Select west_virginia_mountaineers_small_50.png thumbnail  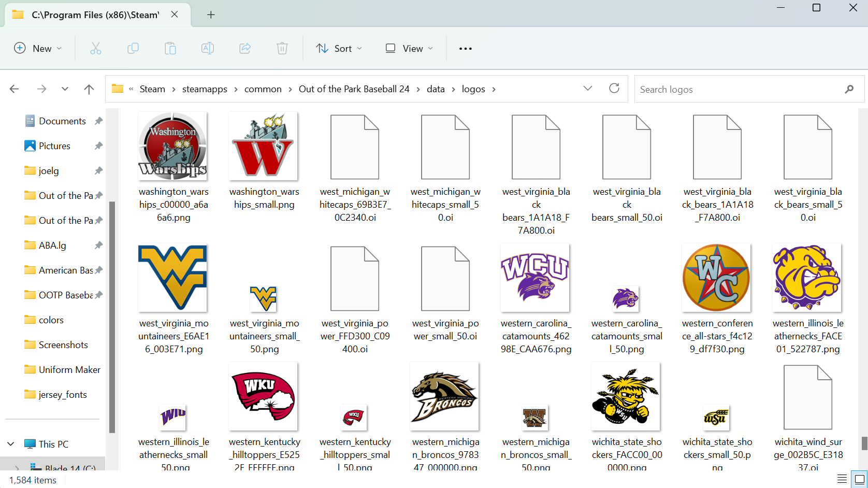tap(264, 298)
